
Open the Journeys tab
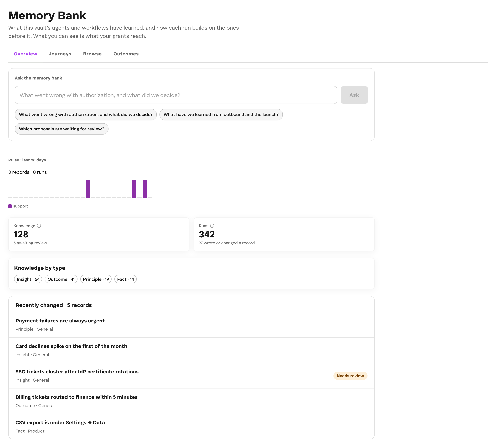tap(60, 54)
